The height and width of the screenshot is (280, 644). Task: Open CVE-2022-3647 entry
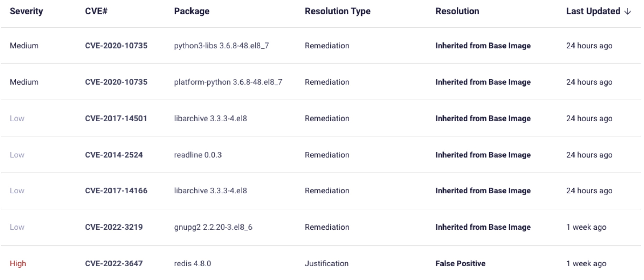click(x=114, y=263)
